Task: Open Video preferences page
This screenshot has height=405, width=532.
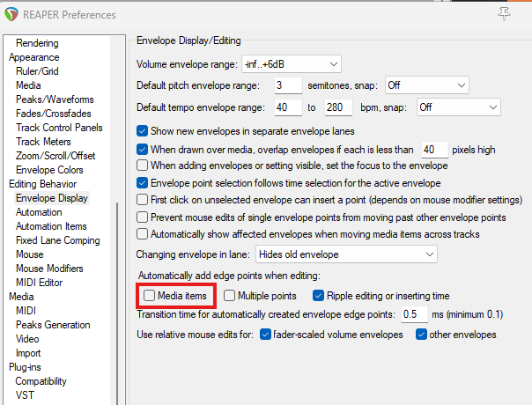Action: [27, 339]
